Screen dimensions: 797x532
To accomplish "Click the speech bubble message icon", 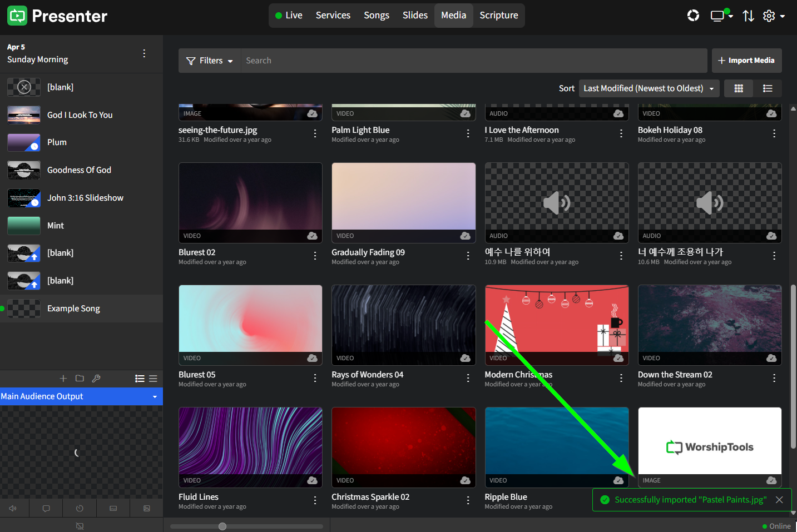I will pos(46,508).
